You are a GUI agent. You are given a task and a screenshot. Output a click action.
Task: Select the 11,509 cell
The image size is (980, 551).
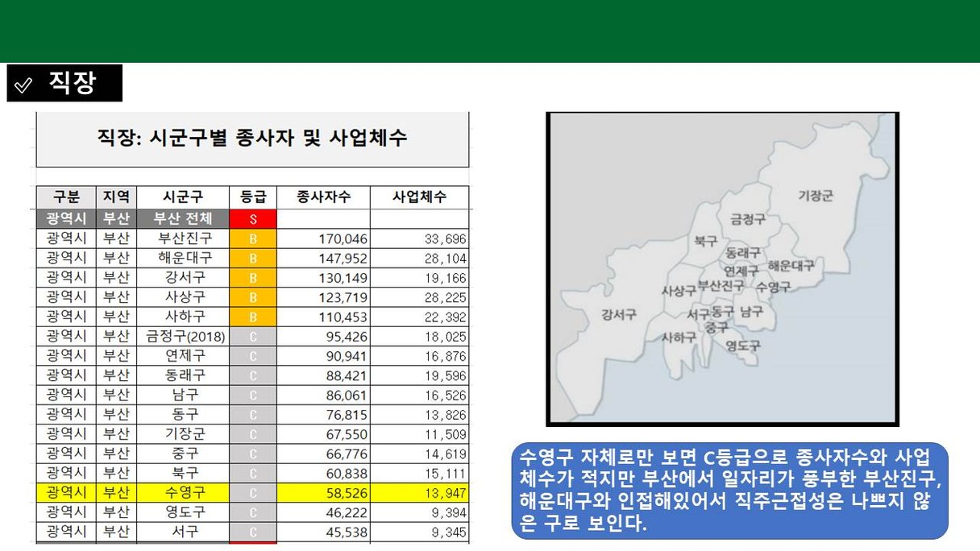[x=419, y=434]
